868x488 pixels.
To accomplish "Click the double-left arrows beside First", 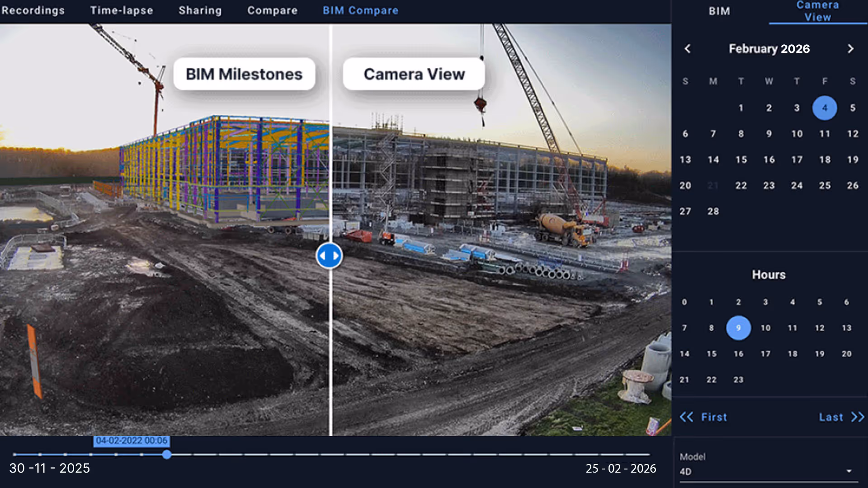I will 686,417.
